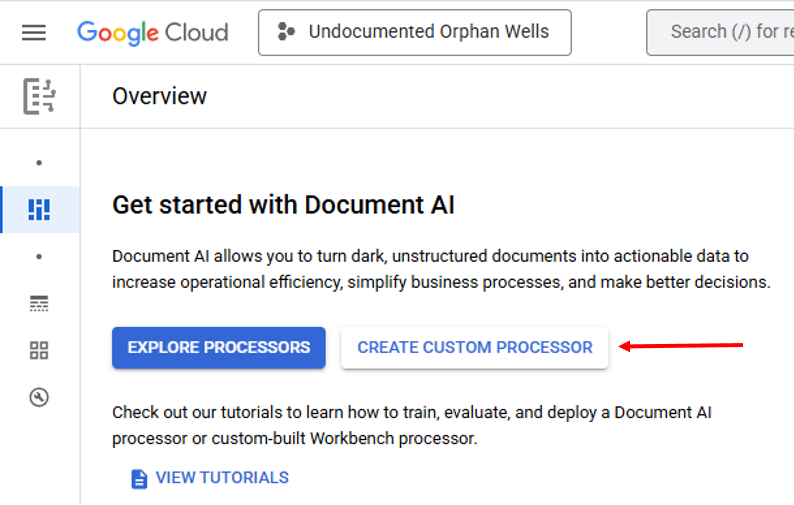Click the Document AI product icon

click(x=39, y=96)
